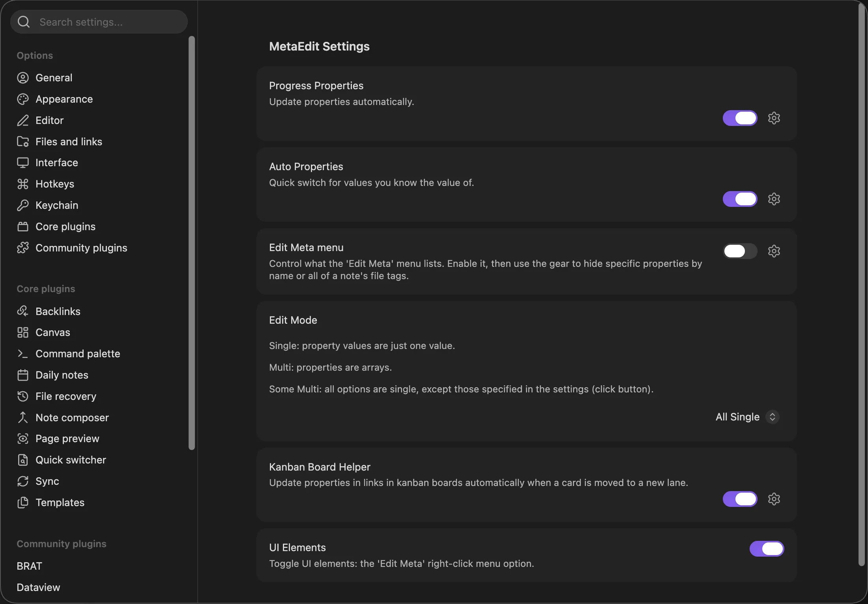Toggle Auto Properties switch off
This screenshot has width=868, height=604.
[740, 199]
